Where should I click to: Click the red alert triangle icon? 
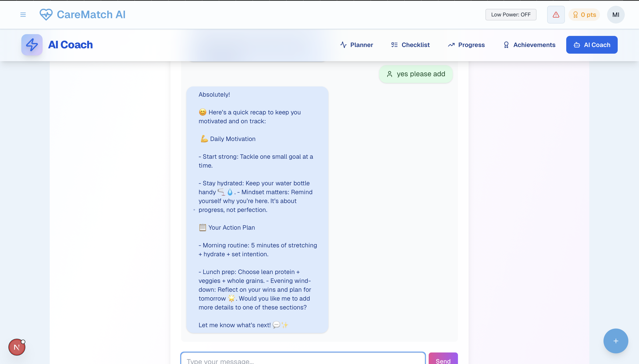(556, 15)
